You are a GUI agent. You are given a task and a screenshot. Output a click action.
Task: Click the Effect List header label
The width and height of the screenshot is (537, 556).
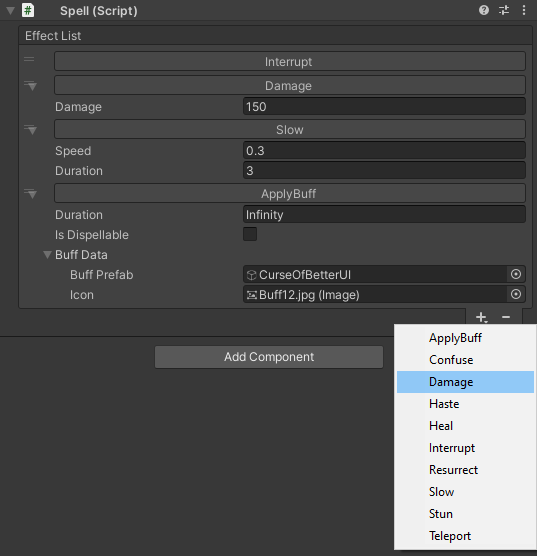coord(53,36)
